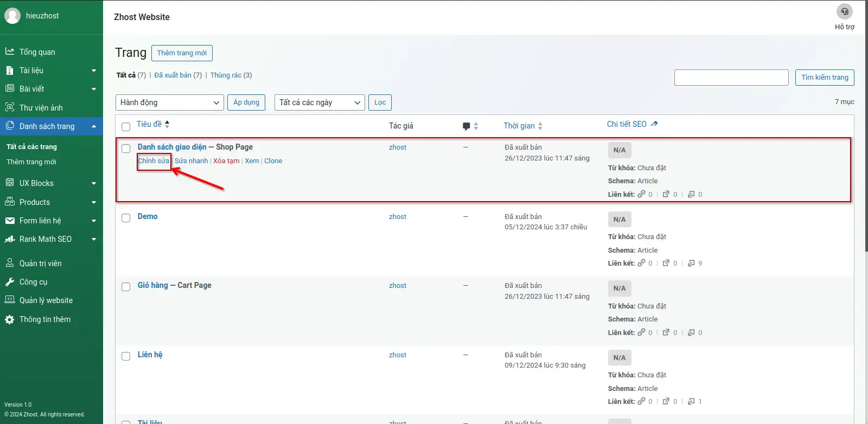868x424 pixels.
Task: Open the Hành động bulk actions dropdown
Action: 170,102
